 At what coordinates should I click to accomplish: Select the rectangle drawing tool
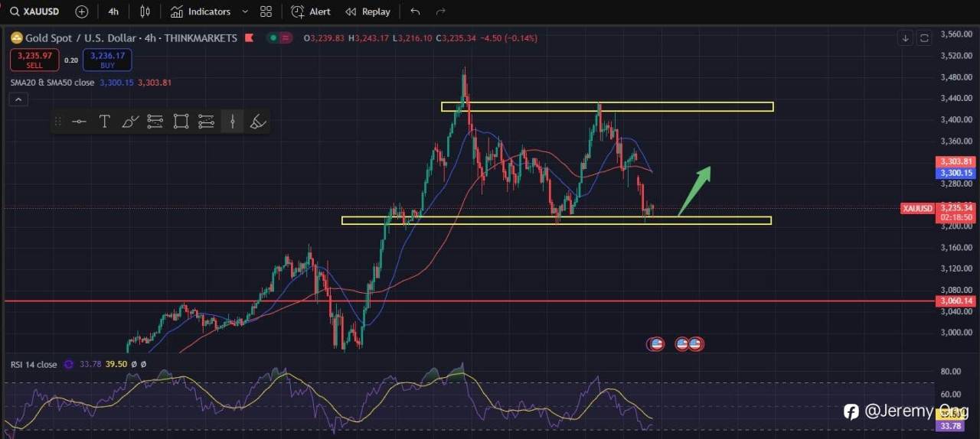[x=181, y=122]
